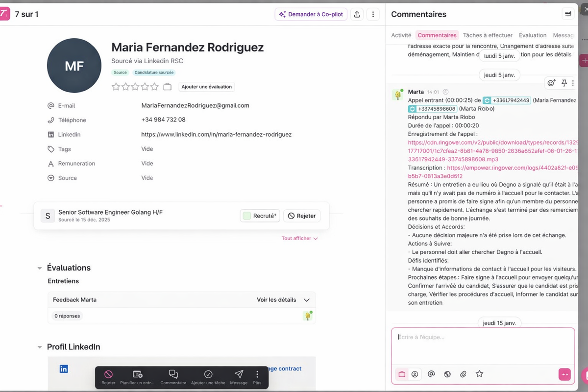This screenshot has height=392, width=588.
Task: Pin Marta's comment with the pin icon
Action: tap(564, 83)
